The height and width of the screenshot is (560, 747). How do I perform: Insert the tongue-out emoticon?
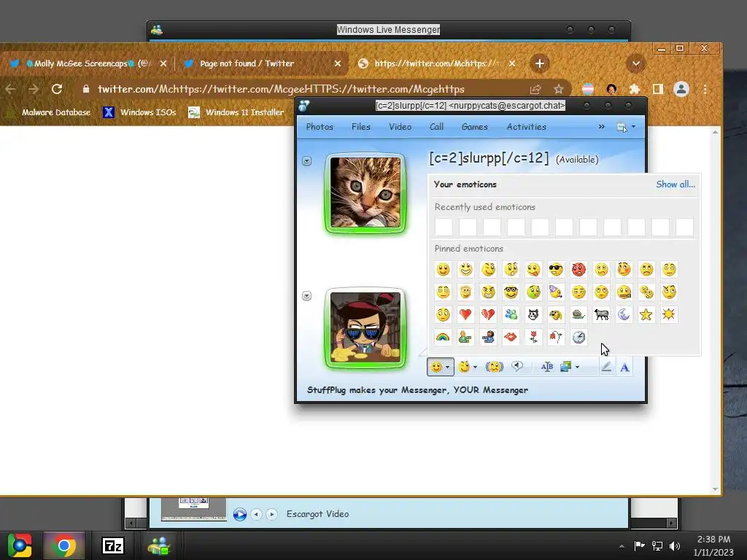(x=533, y=270)
